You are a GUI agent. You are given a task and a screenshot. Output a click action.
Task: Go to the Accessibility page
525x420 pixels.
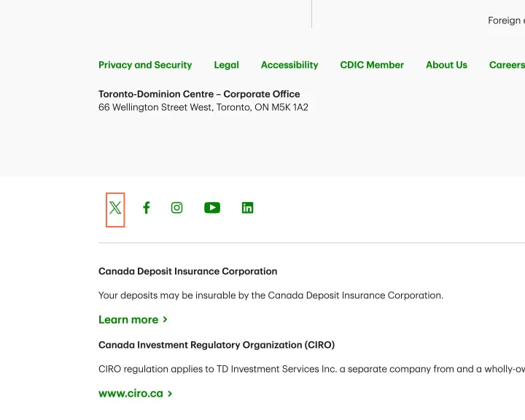pyautogui.click(x=289, y=65)
